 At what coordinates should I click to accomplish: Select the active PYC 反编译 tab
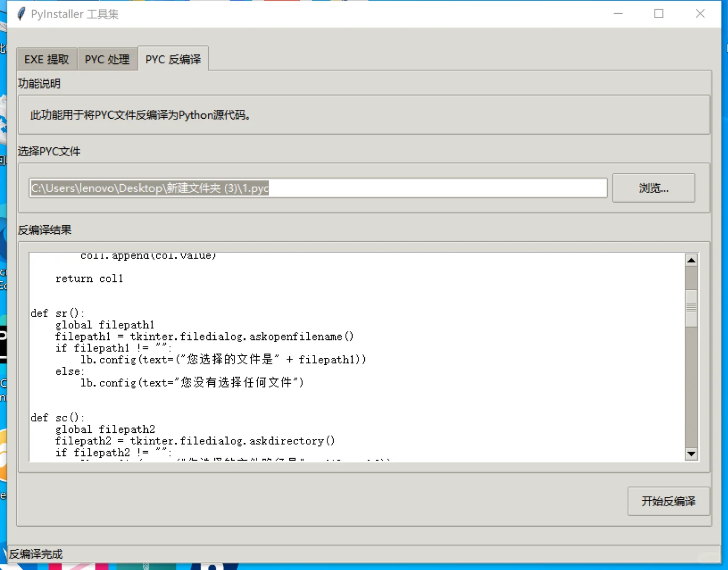(x=173, y=59)
